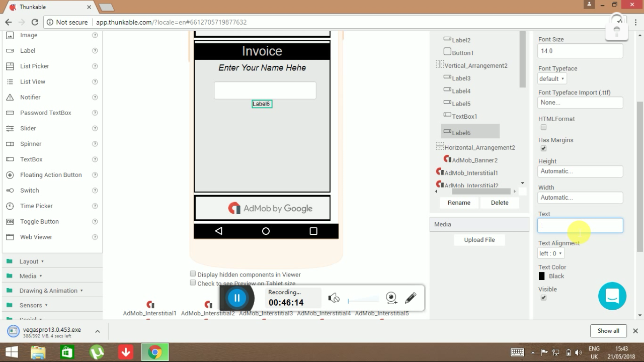
Task: Click the Upload File button in Media panel
Action: tap(479, 240)
